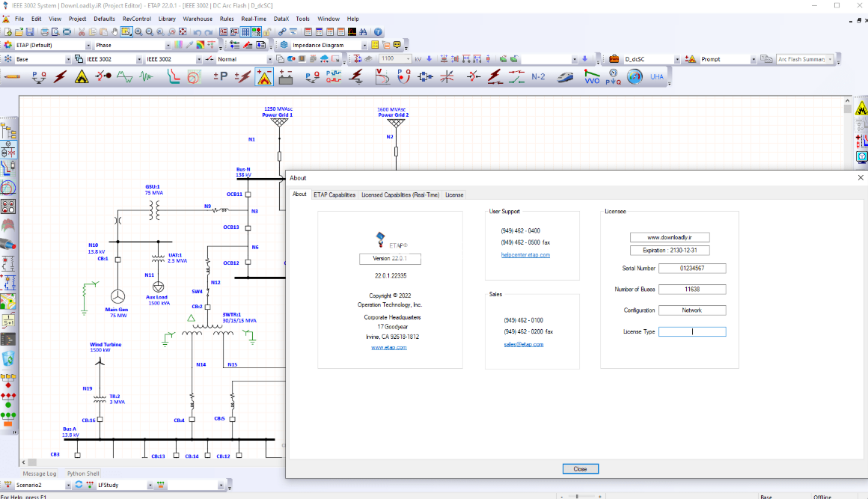Select the N-2 contingency analysis icon
The image size is (868, 499).
pyautogui.click(x=538, y=77)
